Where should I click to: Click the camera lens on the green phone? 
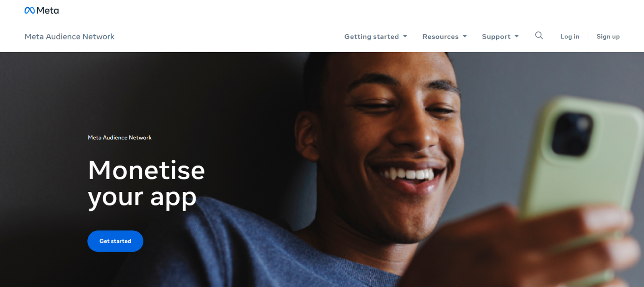(x=572, y=134)
